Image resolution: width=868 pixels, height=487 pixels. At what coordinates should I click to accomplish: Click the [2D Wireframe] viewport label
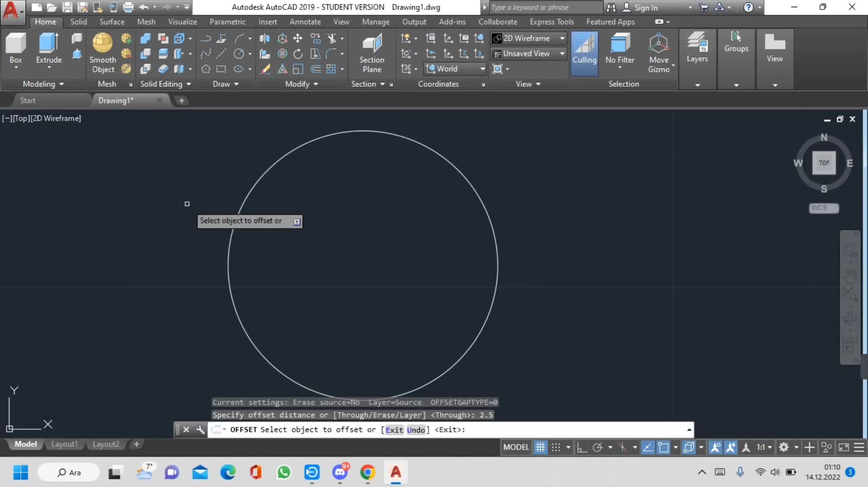[56, 118]
